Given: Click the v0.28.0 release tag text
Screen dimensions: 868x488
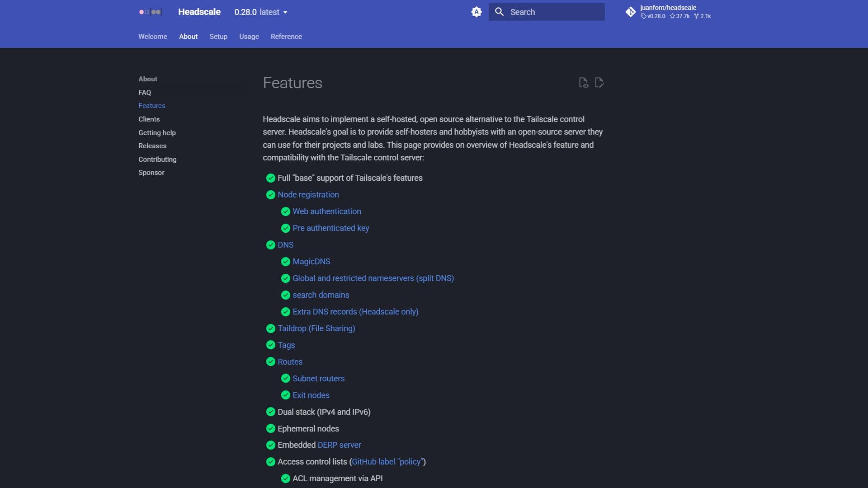Looking at the screenshot, I should pyautogui.click(x=653, y=16).
